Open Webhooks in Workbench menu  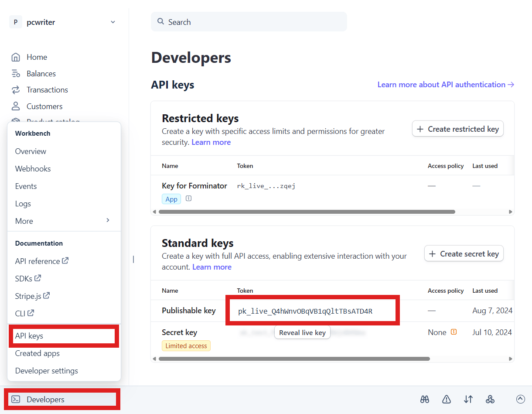tap(33, 169)
